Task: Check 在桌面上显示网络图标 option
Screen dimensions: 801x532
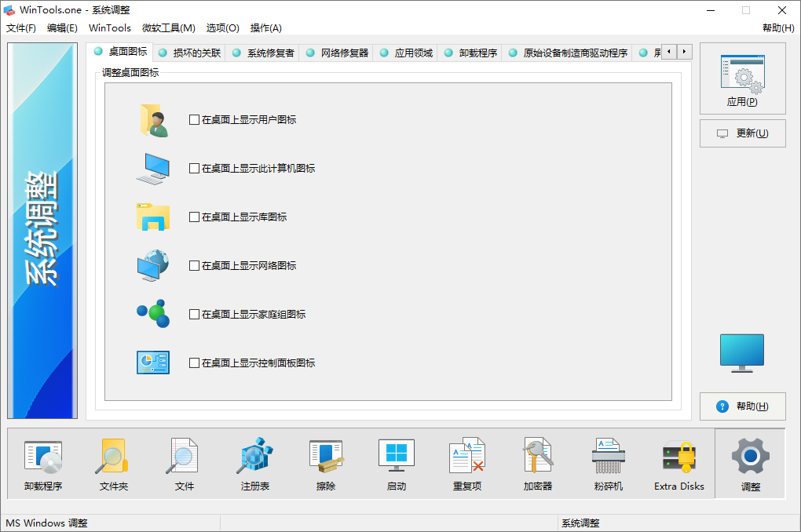Action: tap(192, 265)
